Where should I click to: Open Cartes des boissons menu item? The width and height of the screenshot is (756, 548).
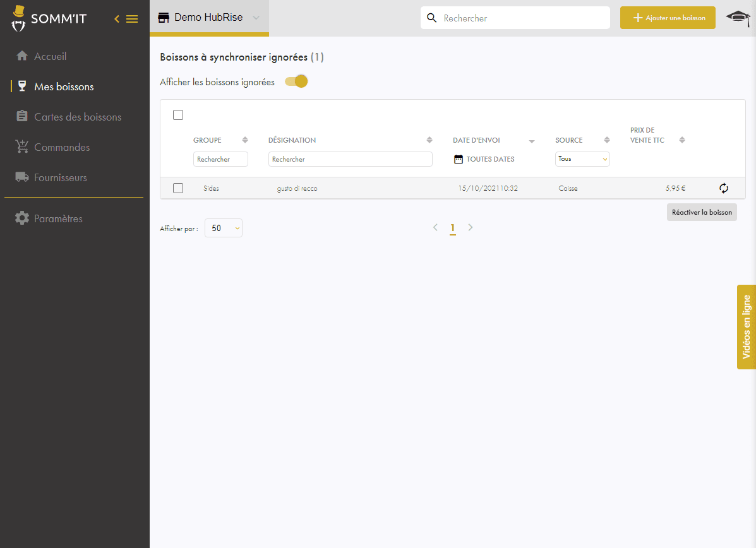[x=77, y=117]
